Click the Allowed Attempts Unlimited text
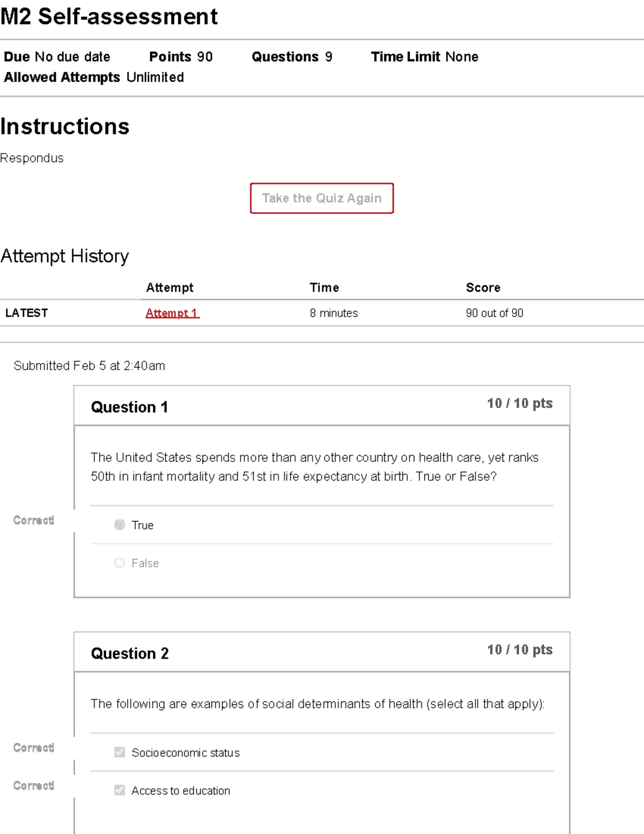This screenshot has height=834, width=644. (x=94, y=77)
